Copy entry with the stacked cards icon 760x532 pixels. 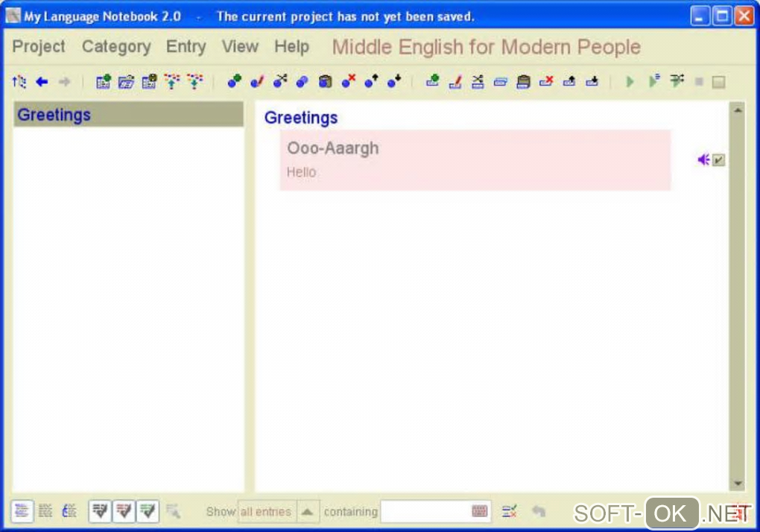pos(501,82)
